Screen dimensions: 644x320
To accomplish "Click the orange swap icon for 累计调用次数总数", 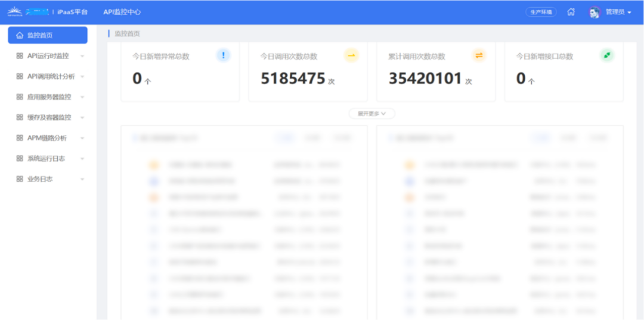I will point(479,56).
